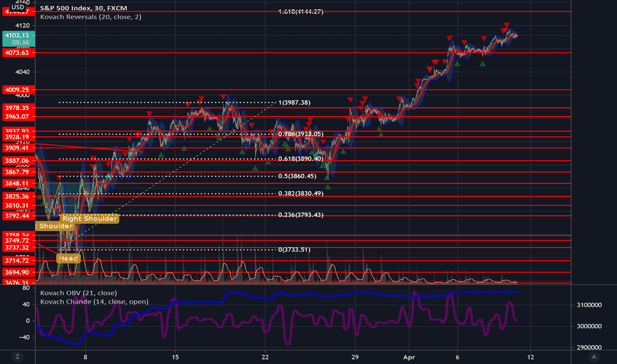Click the 3909.41 price level label
Image resolution: width=617 pixels, height=364 pixels.
click(x=19, y=148)
